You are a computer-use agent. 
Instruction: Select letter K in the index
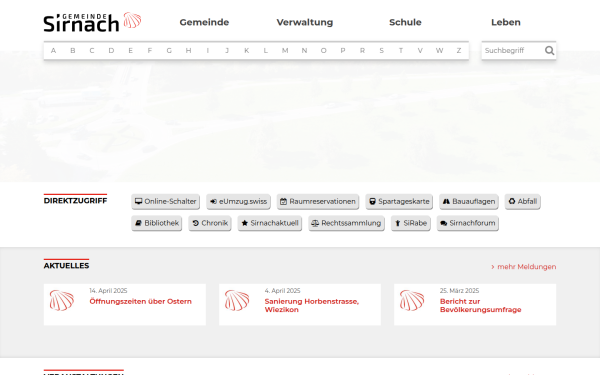246,51
